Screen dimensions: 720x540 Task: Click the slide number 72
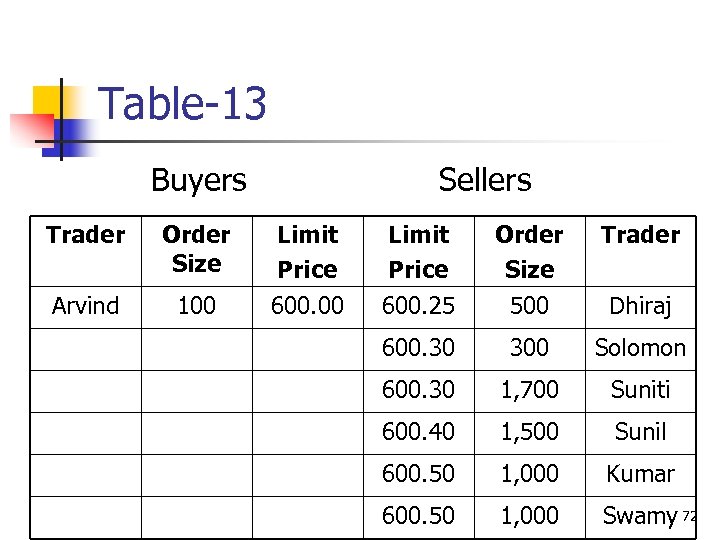click(688, 516)
